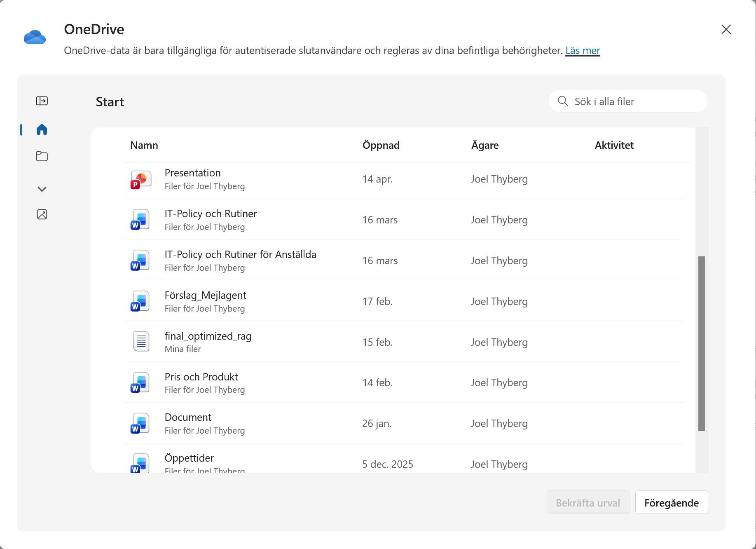Click the OneDrive cloud logo
This screenshot has height=549, width=756.
pyautogui.click(x=35, y=37)
